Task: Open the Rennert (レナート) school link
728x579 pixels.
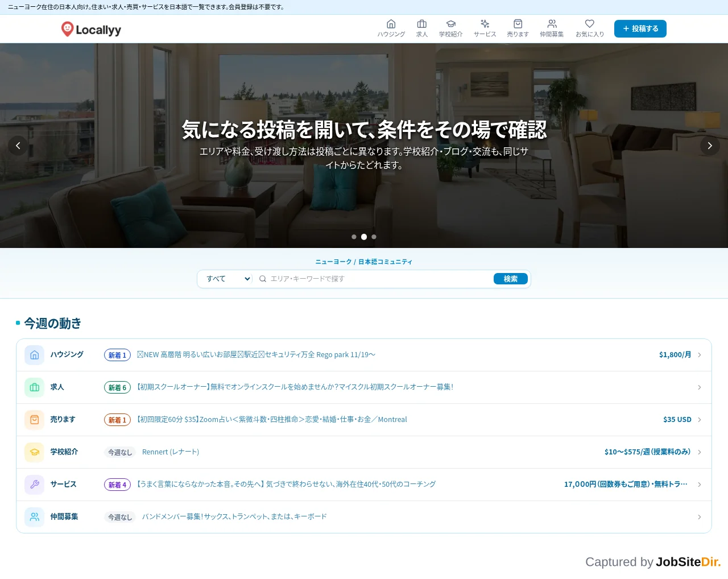Action: coord(171,452)
